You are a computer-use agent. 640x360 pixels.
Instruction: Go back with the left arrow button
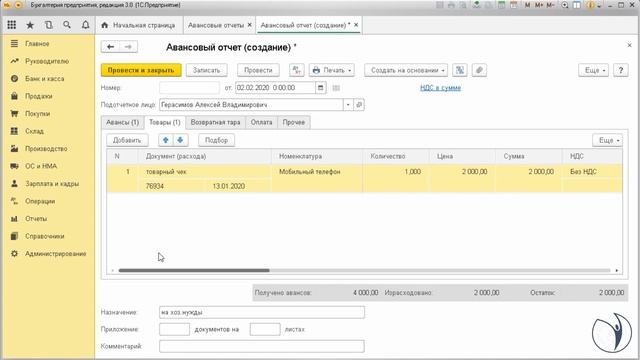(110, 47)
